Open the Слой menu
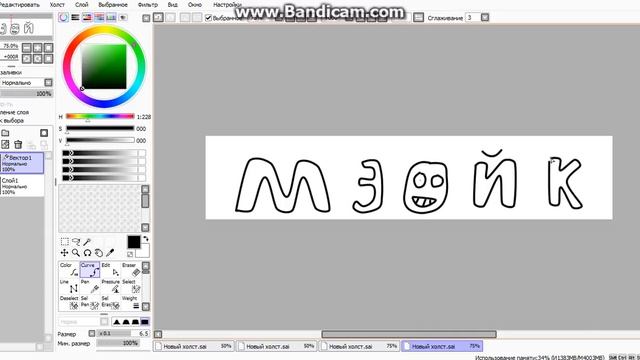 [x=82, y=4]
